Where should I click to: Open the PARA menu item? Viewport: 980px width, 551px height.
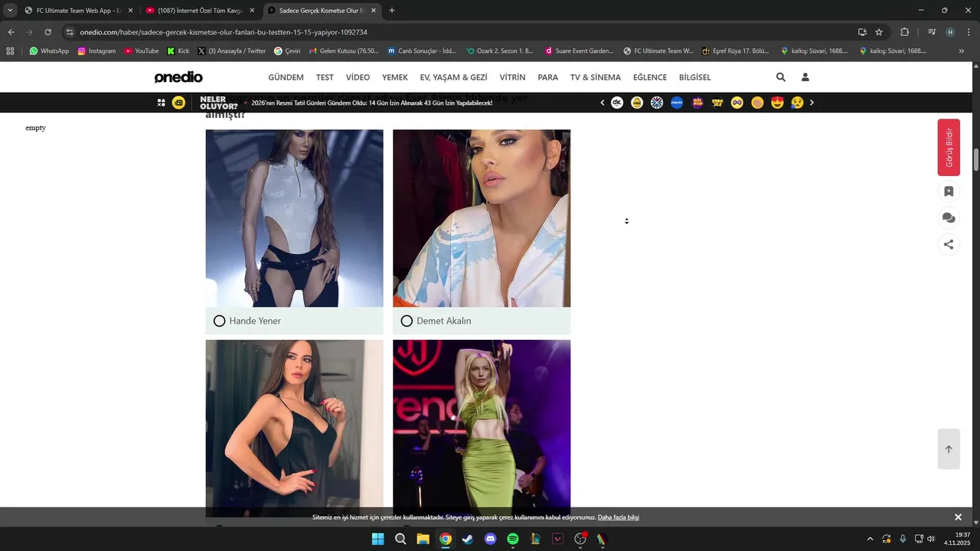(547, 77)
